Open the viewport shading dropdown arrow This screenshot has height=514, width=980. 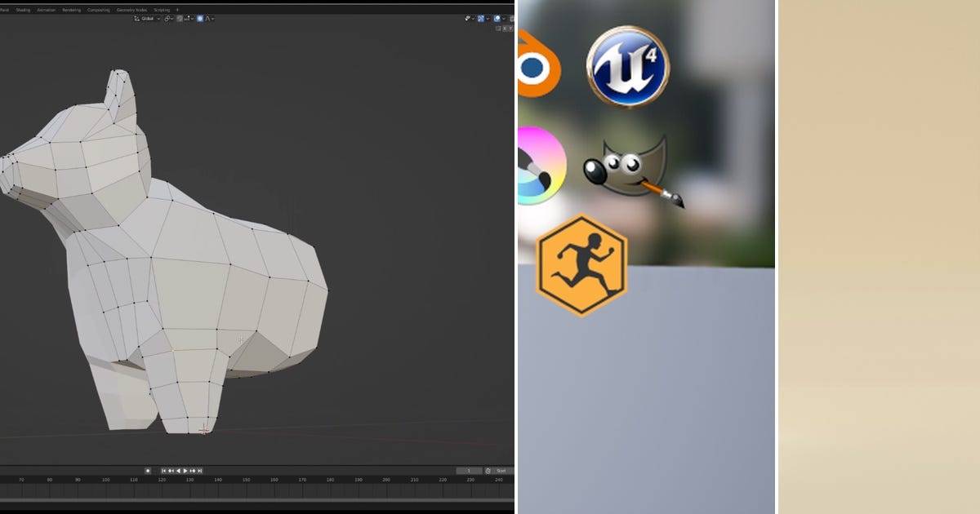504,19
